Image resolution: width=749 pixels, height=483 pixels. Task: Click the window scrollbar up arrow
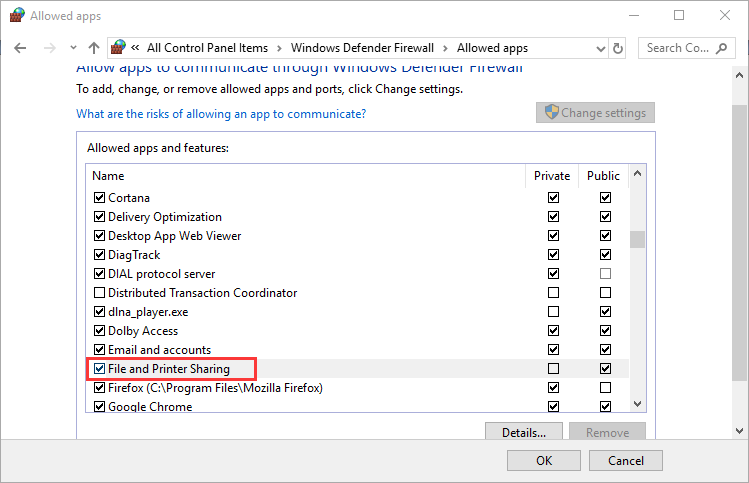pyautogui.click(x=739, y=75)
